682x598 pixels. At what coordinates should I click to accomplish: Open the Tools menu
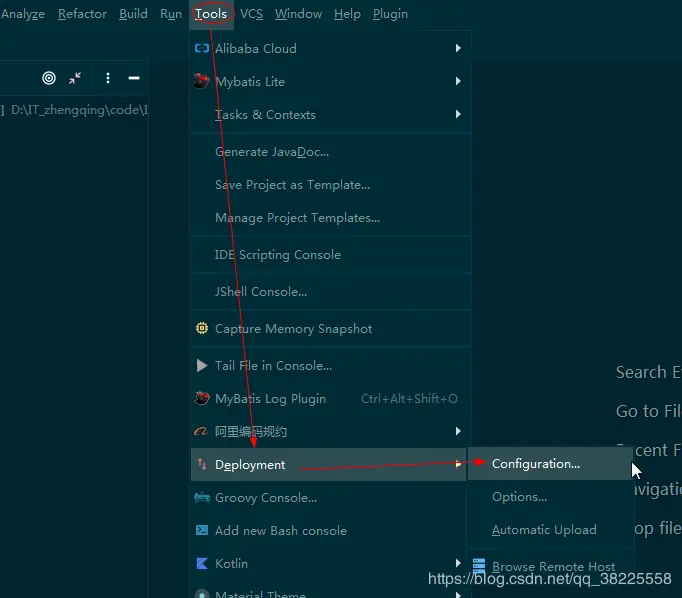tap(211, 14)
